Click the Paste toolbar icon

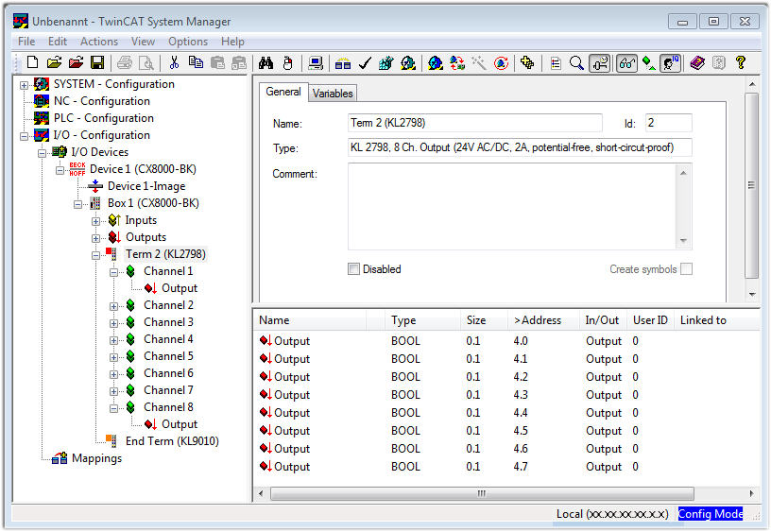point(217,63)
